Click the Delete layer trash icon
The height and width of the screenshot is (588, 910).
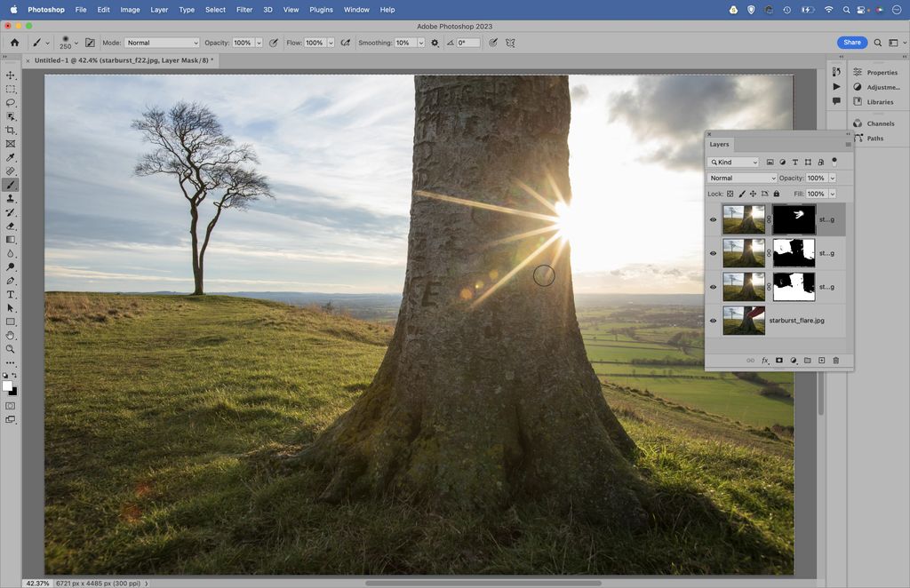pyautogui.click(x=836, y=360)
